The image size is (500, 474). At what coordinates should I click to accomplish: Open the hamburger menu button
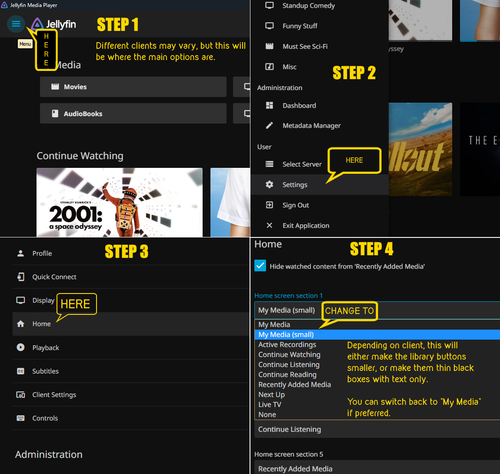coord(16,24)
